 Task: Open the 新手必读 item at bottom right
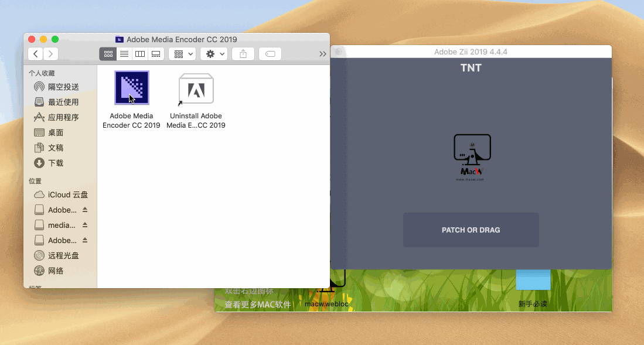coord(533,305)
